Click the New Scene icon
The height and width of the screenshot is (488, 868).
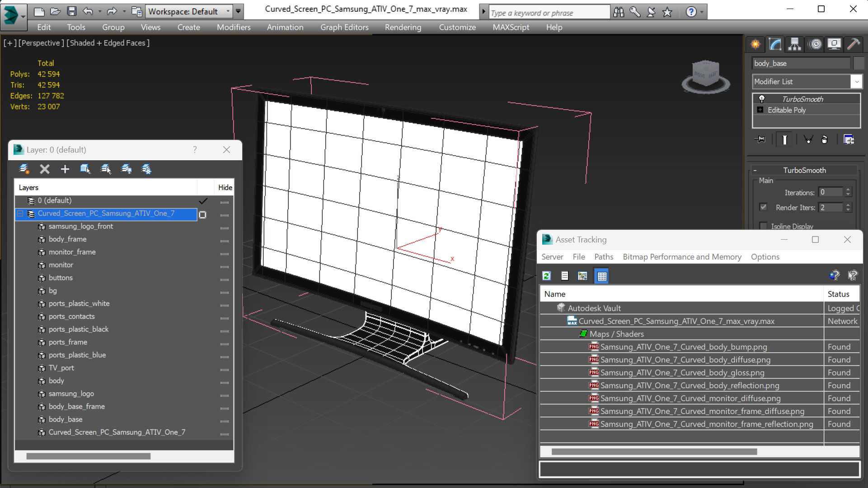coord(39,11)
